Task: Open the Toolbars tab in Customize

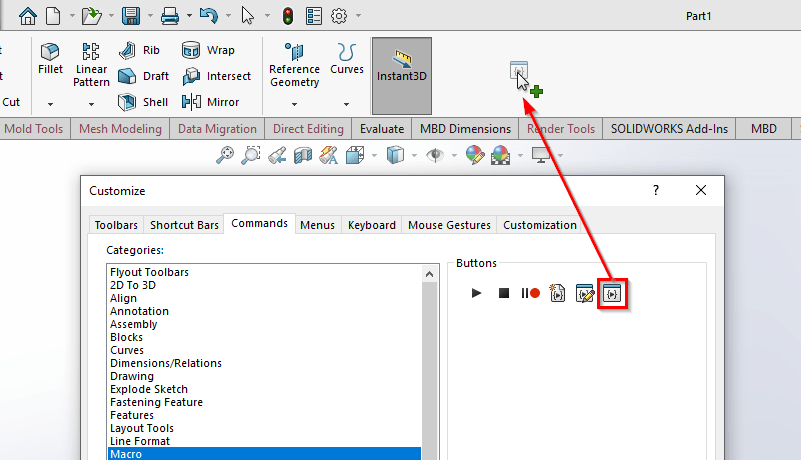Action: tap(116, 225)
